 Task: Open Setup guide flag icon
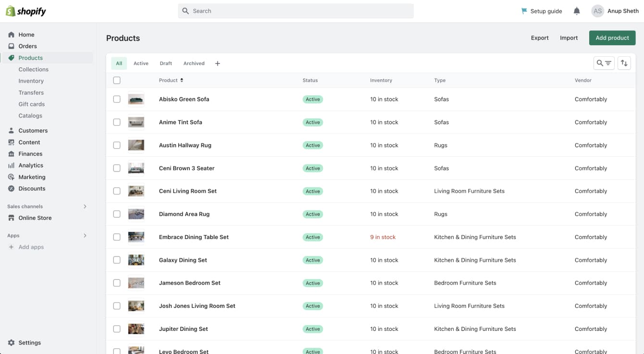[524, 11]
